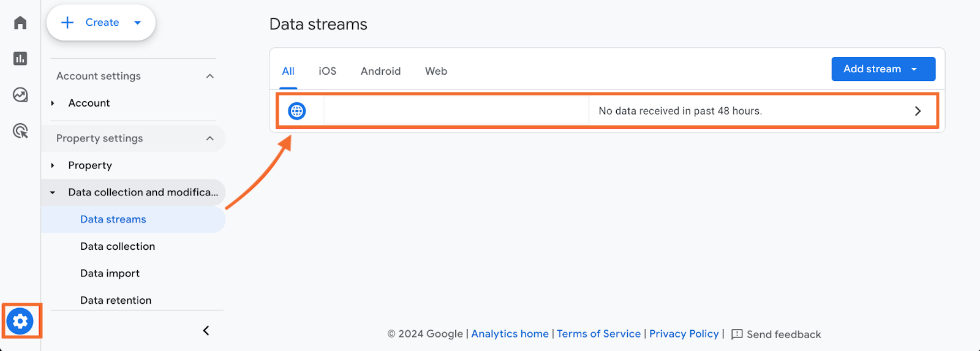The height and width of the screenshot is (351, 980).
Task: Open the Reports bar chart icon
Action: (20, 59)
